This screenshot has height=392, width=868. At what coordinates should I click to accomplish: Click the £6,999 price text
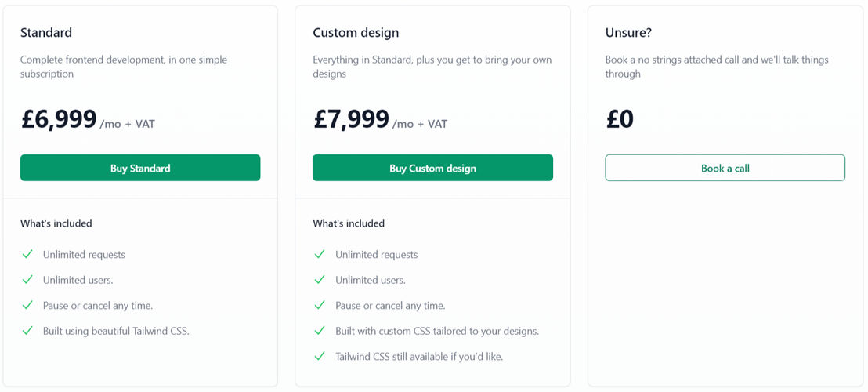point(59,120)
